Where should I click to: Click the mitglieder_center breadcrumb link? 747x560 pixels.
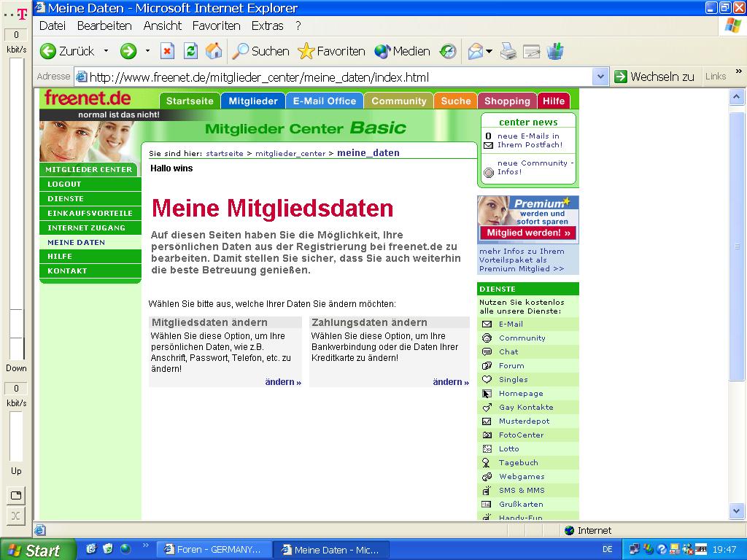[290, 153]
